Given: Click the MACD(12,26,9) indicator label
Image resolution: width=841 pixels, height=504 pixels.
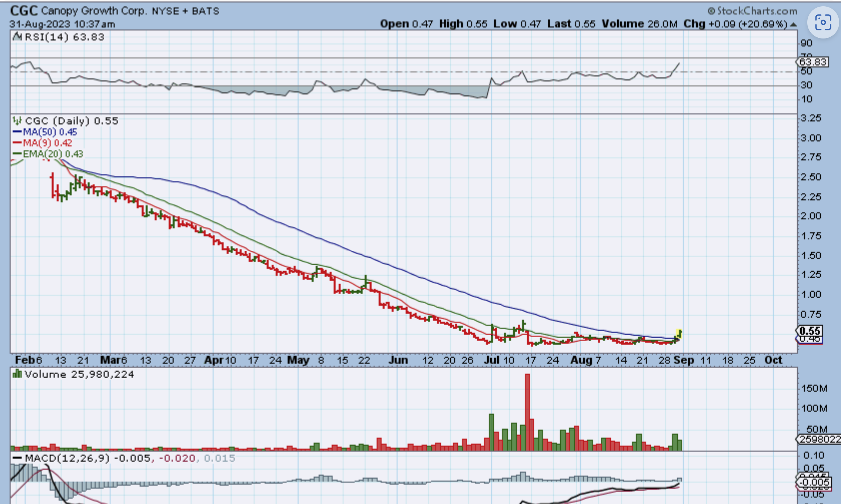Looking at the screenshot, I should click(x=67, y=458).
